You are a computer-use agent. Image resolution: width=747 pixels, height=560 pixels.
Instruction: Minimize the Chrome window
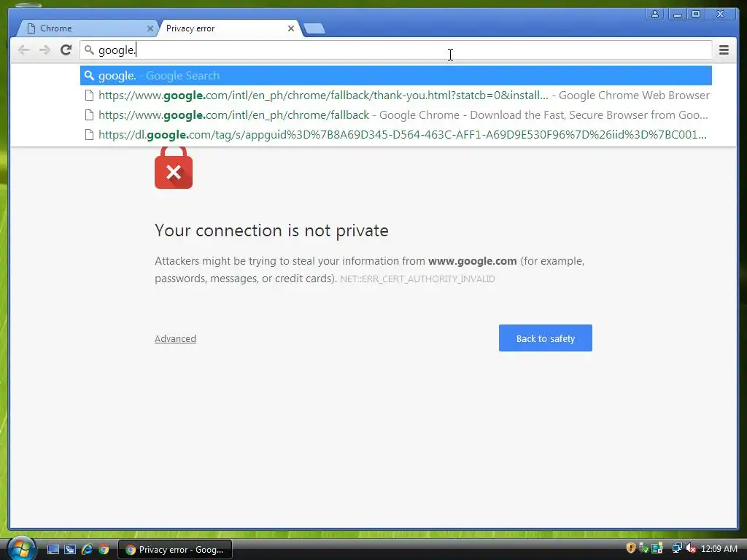(677, 15)
